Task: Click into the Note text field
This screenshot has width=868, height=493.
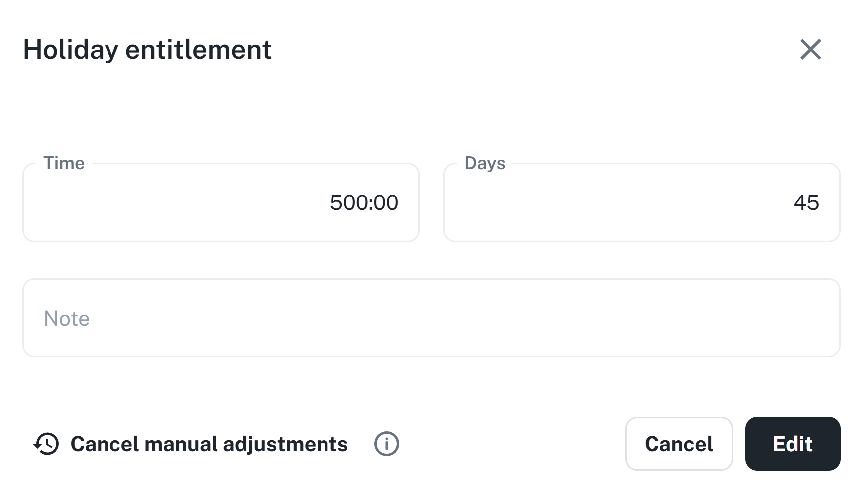Action: (x=431, y=318)
